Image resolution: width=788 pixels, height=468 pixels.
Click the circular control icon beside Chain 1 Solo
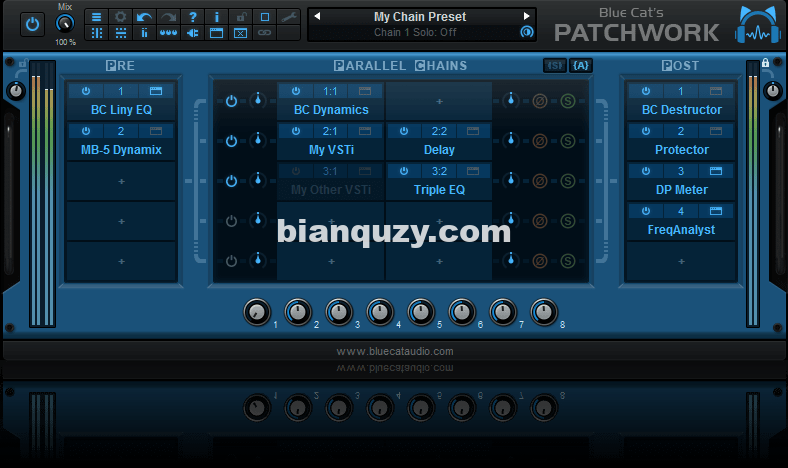click(527, 32)
